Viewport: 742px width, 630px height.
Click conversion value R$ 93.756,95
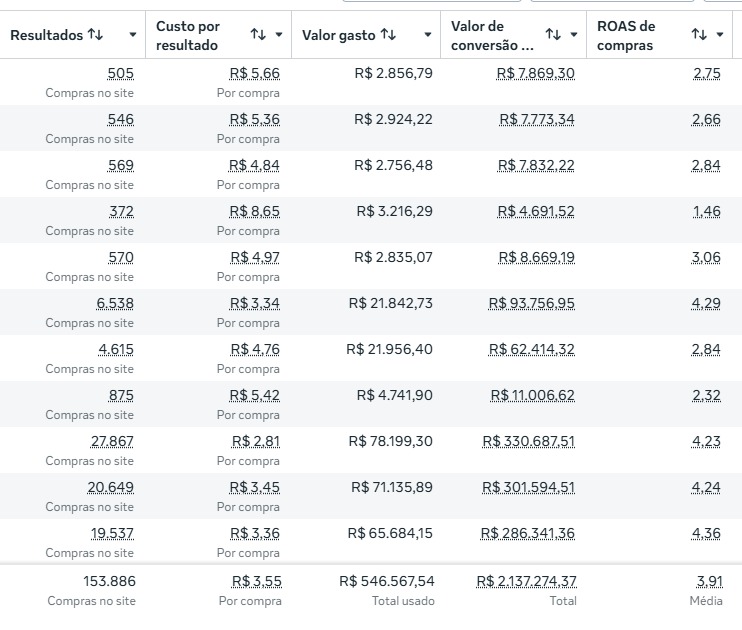(x=532, y=303)
